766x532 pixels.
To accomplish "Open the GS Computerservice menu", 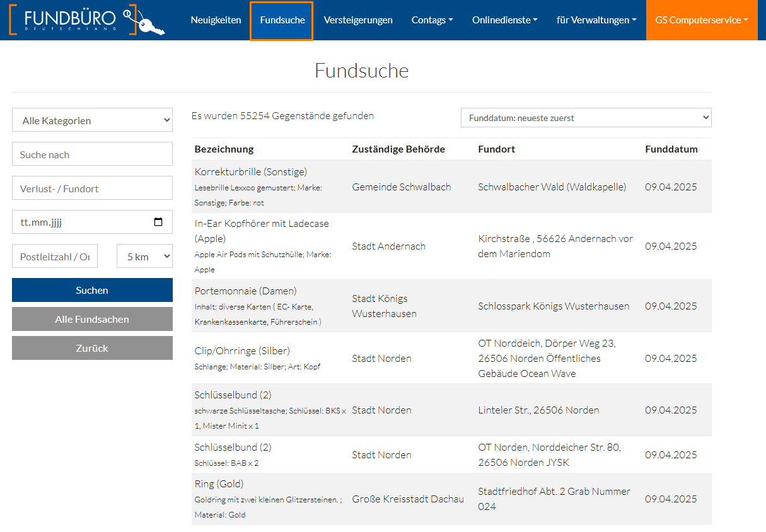I will click(x=701, y=20).
